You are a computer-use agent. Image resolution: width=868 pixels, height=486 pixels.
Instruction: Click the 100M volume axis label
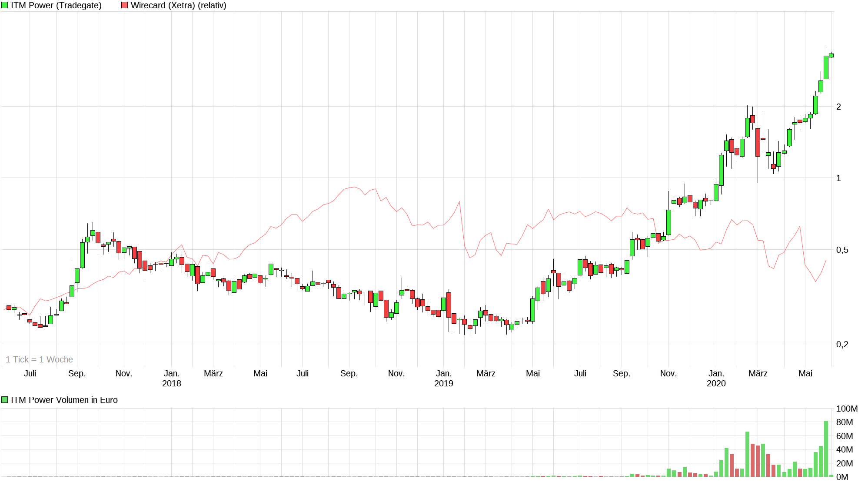pyautogui.click(x=846, y=409)
